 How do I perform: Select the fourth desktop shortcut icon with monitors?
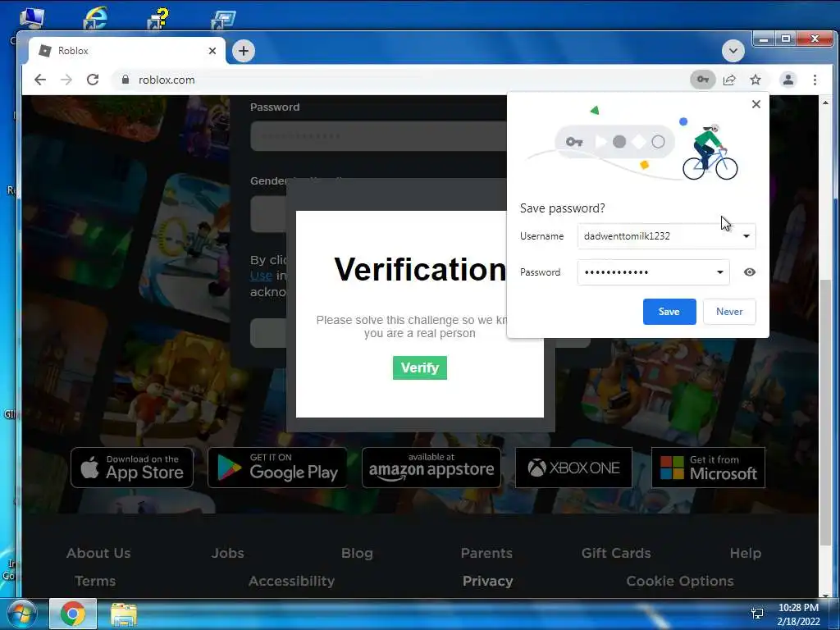pyautogui.click(x=222, y=20)
